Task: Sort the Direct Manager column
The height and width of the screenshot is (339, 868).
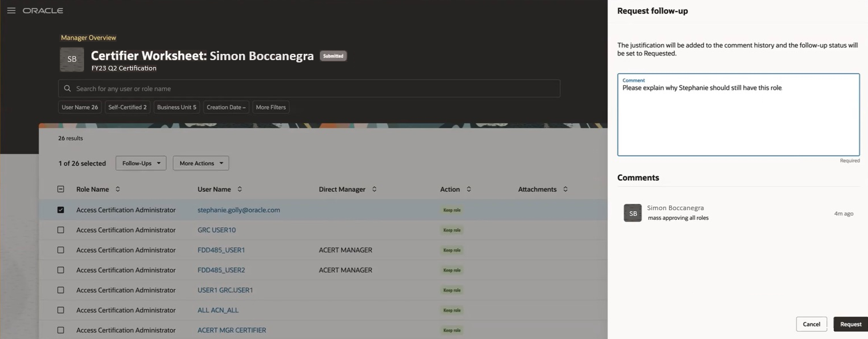Action: click(x=374, y=188)
